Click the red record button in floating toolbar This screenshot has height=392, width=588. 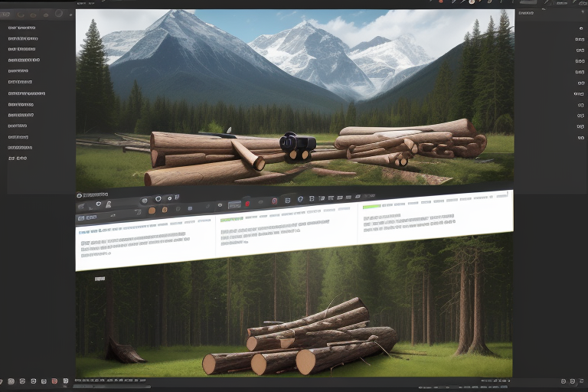[247, 204]
